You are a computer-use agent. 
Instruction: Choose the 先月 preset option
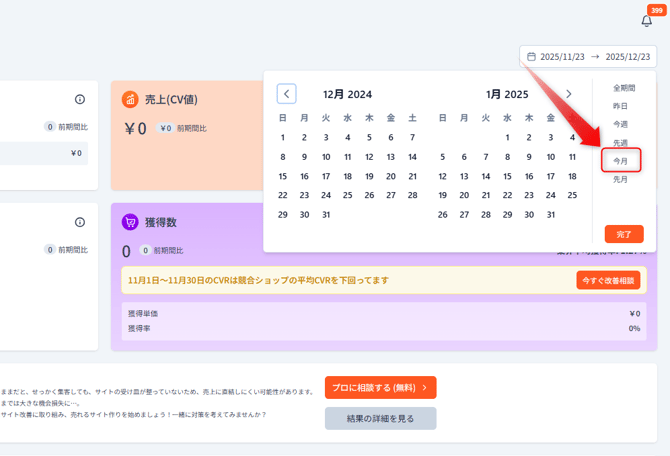pyautogui.click(x=621, y=179)
